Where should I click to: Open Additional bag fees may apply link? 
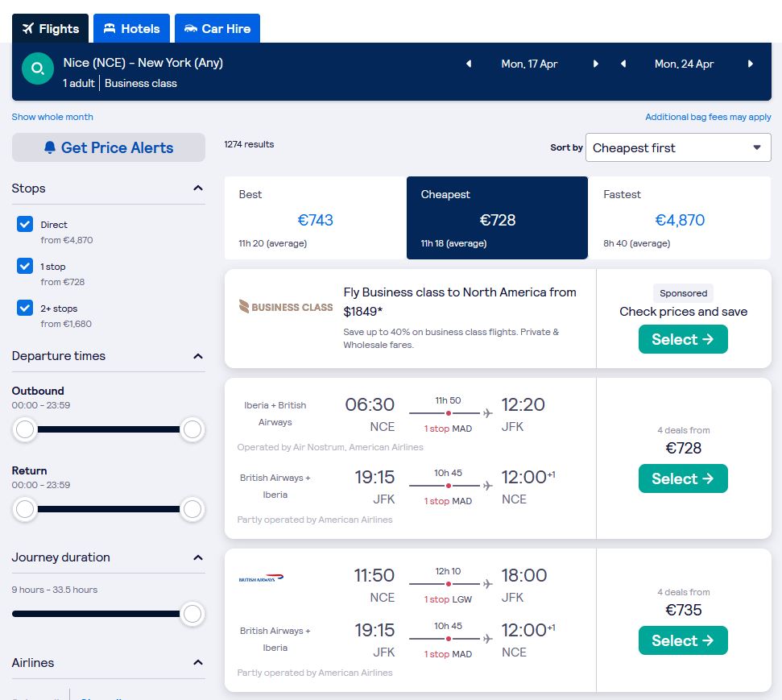[708, 117]
